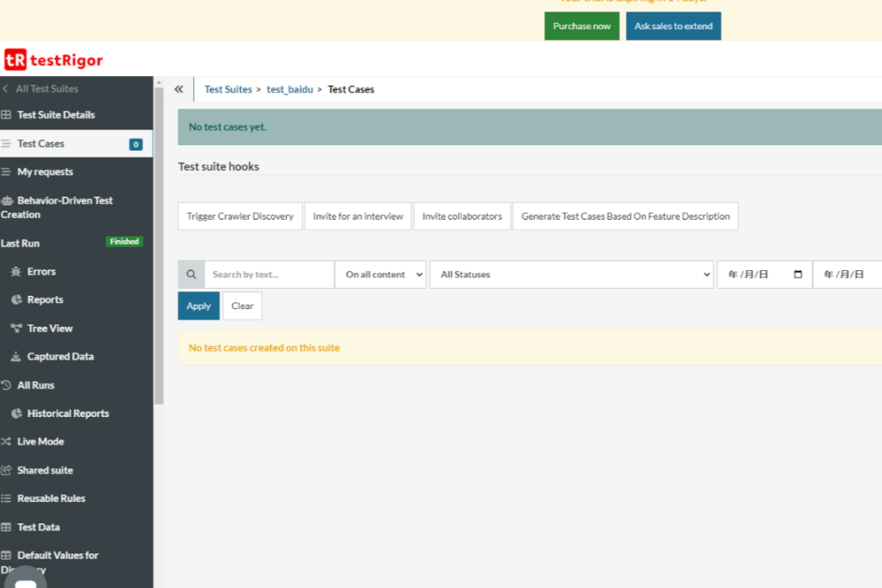This screenshot has width=882, height=588.
Task: Click Trigger Crawler Discovery button
Action: (240, 216)
